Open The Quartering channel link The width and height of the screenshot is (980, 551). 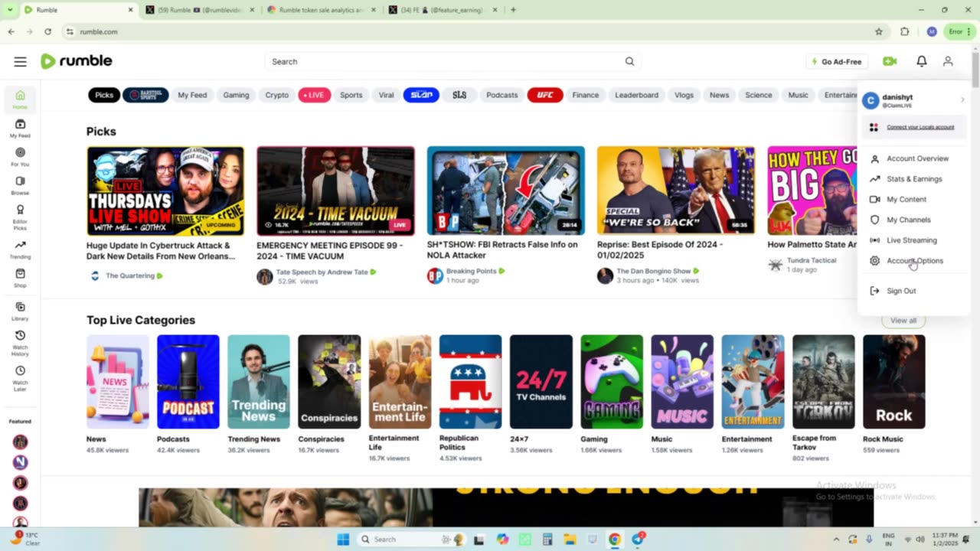pyautogui.click(x=129, y=275)
